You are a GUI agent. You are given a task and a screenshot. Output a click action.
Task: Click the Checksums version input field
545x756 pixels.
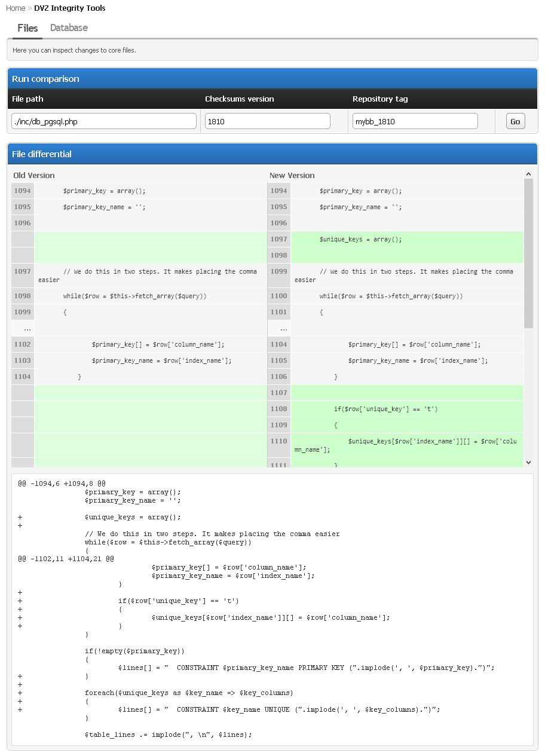tap(267, 121)
